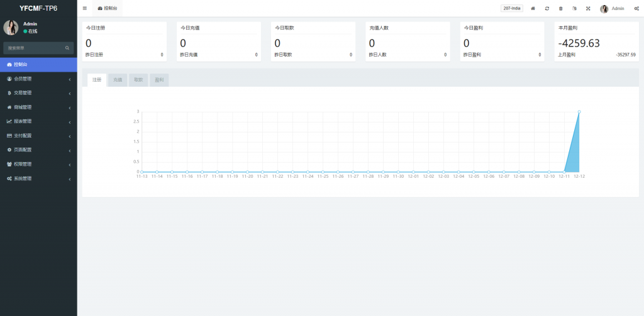This screenshot has width=644, height=316.
Task: Open the Admin user menu in header
Action: [612, 9]
